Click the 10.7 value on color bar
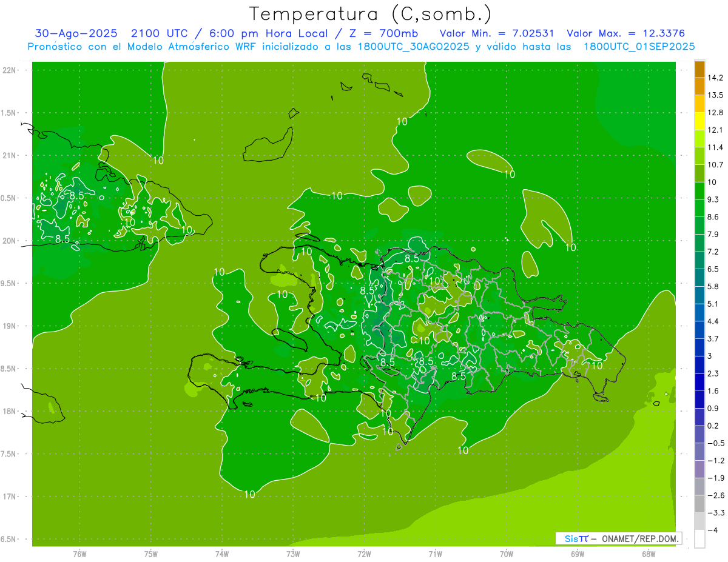 (716, 164)
